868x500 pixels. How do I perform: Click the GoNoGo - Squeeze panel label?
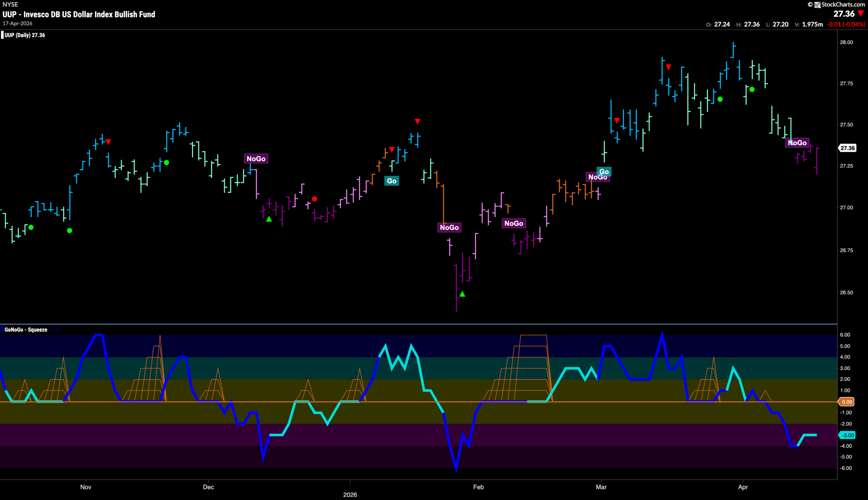click(26, 330)
